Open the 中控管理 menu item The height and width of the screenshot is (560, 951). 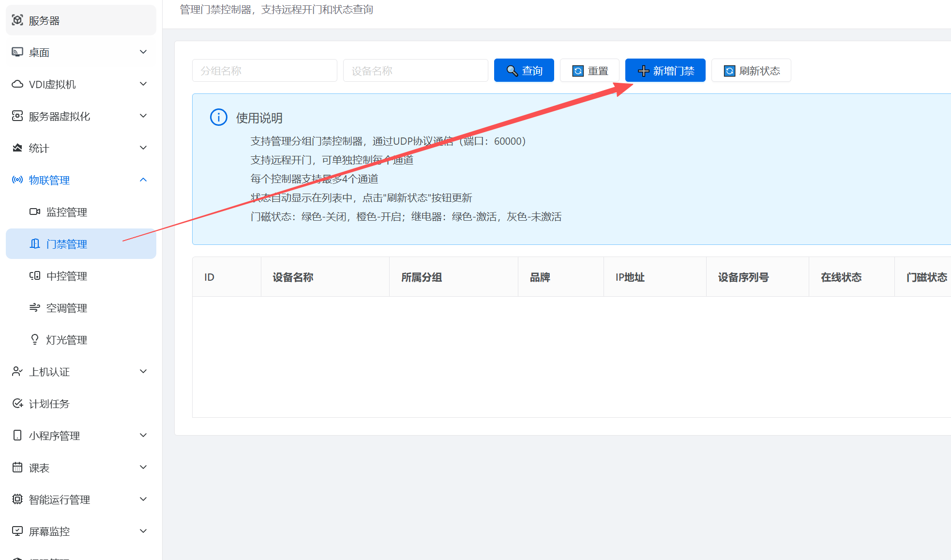coord(67,276)
